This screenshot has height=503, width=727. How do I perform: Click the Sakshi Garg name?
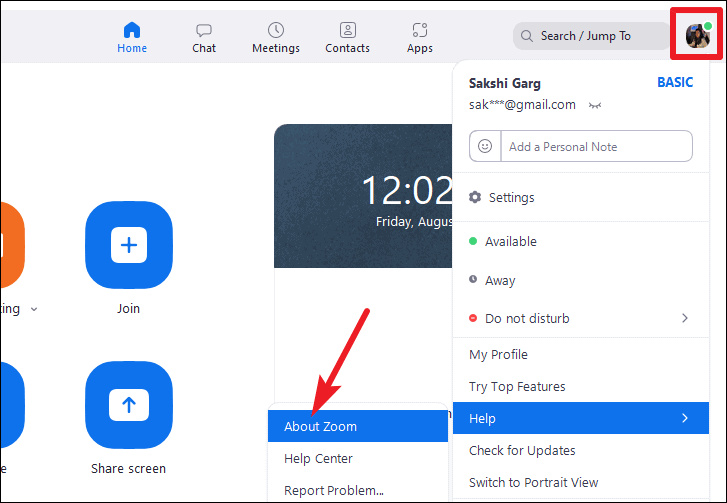504,83
